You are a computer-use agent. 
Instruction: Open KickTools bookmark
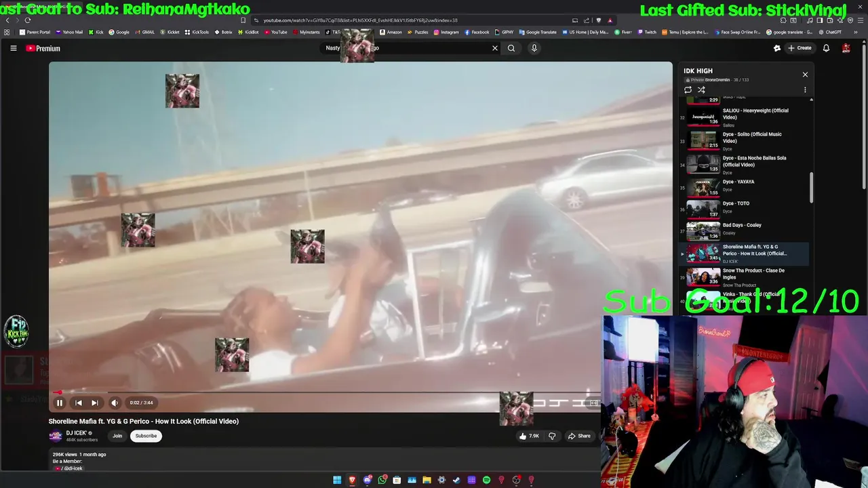coord(197,32)
